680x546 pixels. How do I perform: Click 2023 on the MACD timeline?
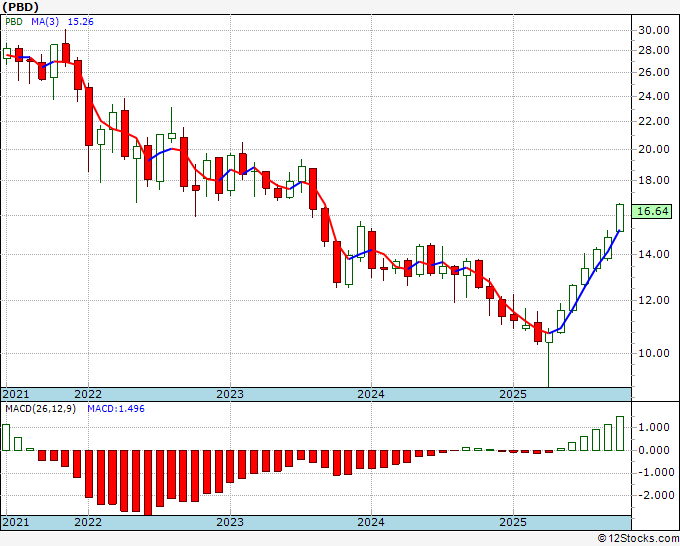[230, 522]
